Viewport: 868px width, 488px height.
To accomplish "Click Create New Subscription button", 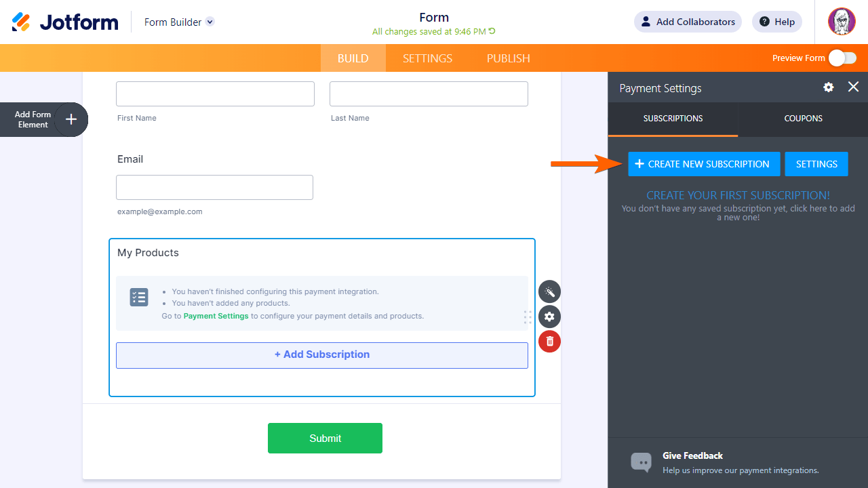I will tap(704, 164).
